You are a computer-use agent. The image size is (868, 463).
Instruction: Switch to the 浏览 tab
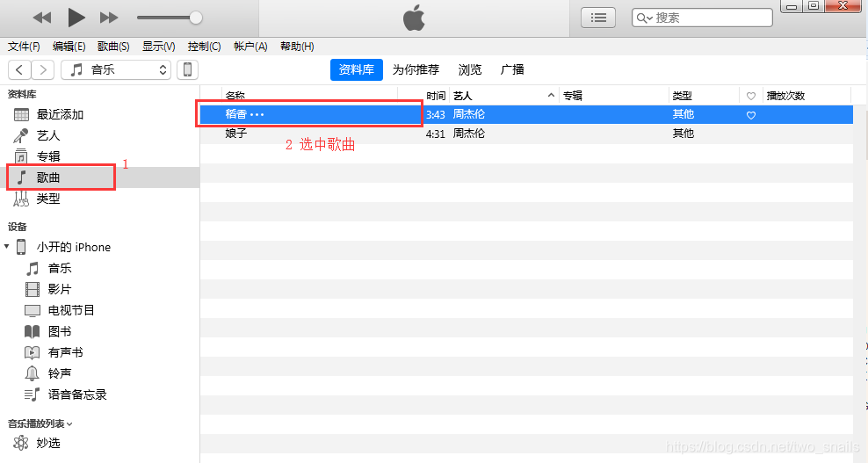(x=470, y=69)
